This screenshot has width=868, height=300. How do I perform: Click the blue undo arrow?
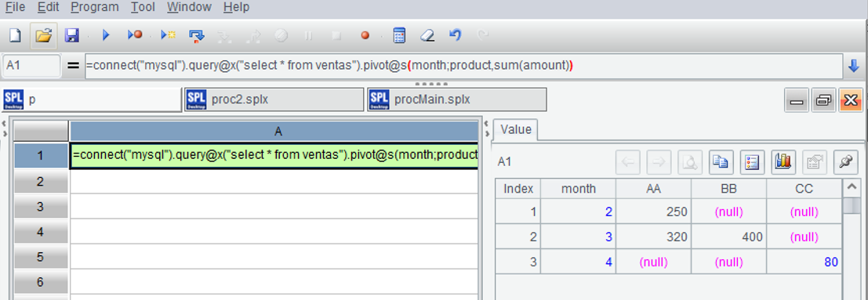[x=455, y=36]
